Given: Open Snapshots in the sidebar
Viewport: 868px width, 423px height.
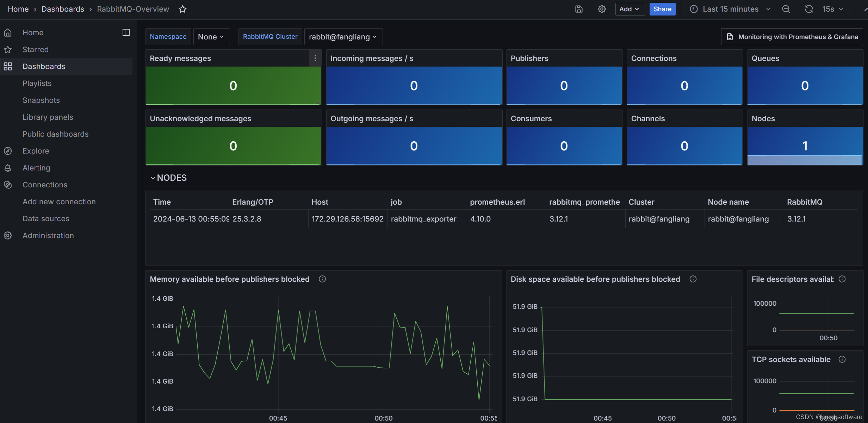Looking at the screenshot, I should [x=41, y=100].
